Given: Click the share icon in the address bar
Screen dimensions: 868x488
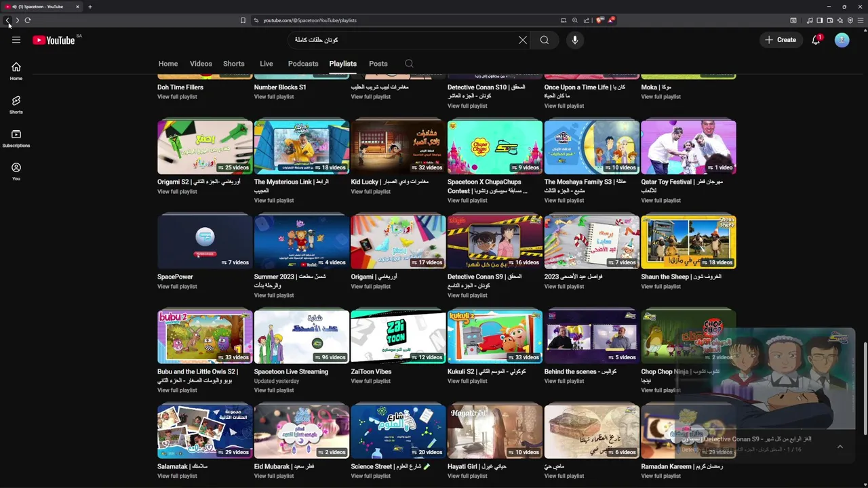Looking at the screenshot, I should tap(587, 20).
